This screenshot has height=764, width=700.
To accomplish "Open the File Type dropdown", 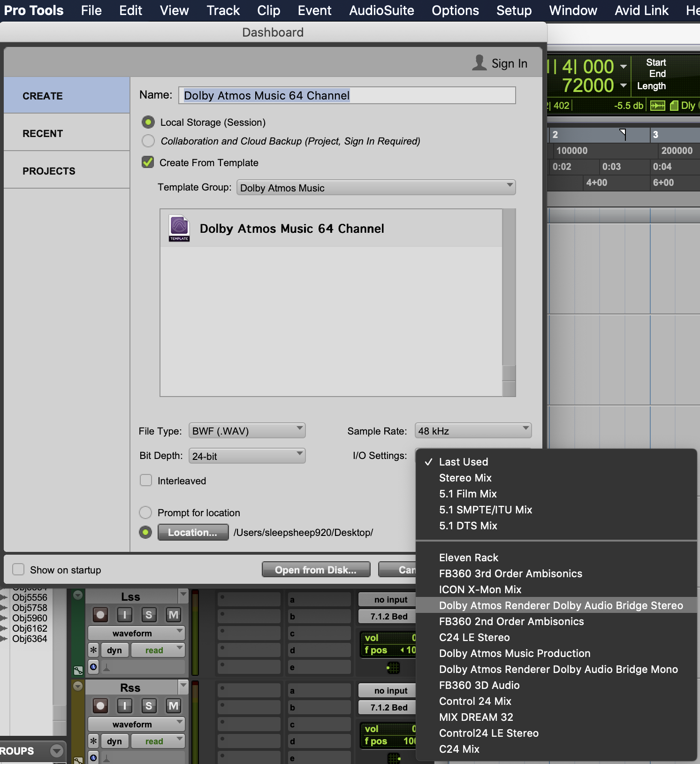I will coord(247,431).
